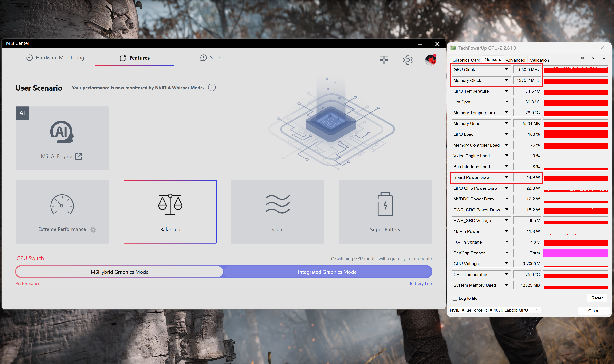Screen dimensions: 614x364
Task: Open PerfCap Reason dropdown
Action: point(507,253)
